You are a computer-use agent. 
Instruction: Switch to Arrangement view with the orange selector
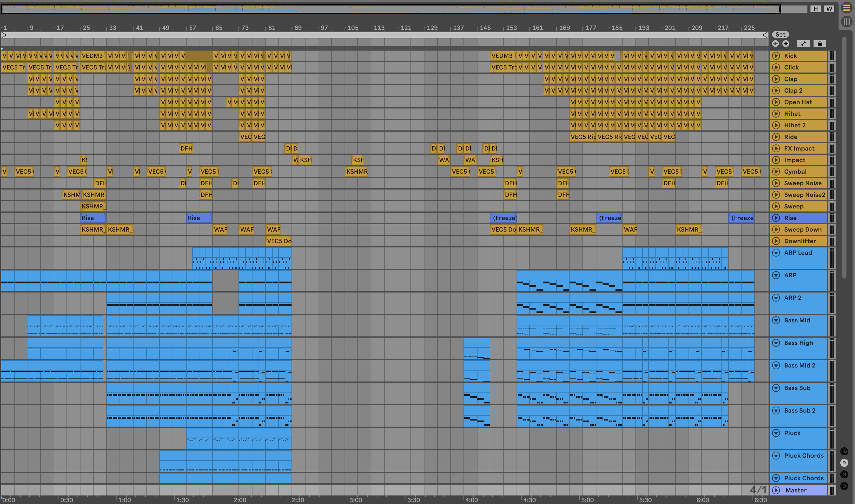(x=846, y=8)
